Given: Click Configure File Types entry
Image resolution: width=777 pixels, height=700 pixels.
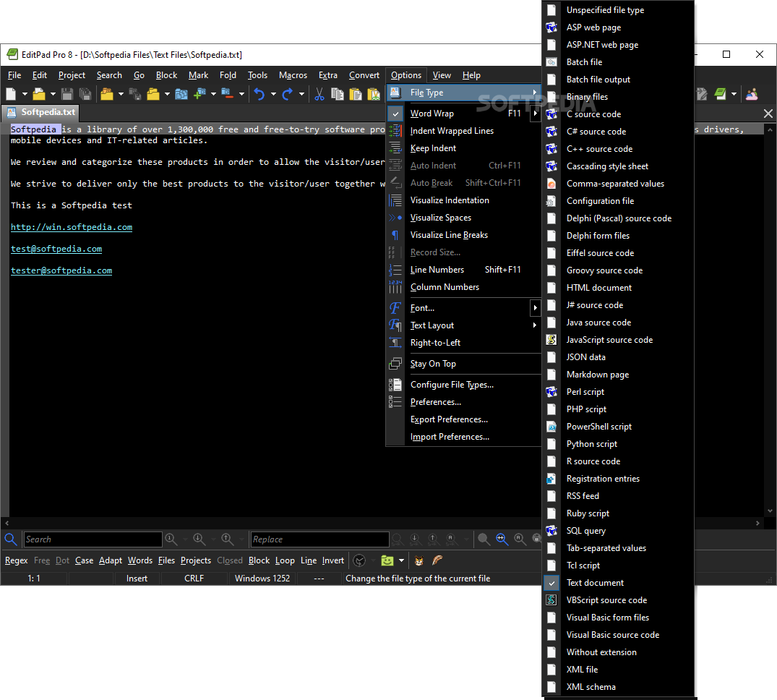Looking at the screenshot, I should tap(463, 385).
